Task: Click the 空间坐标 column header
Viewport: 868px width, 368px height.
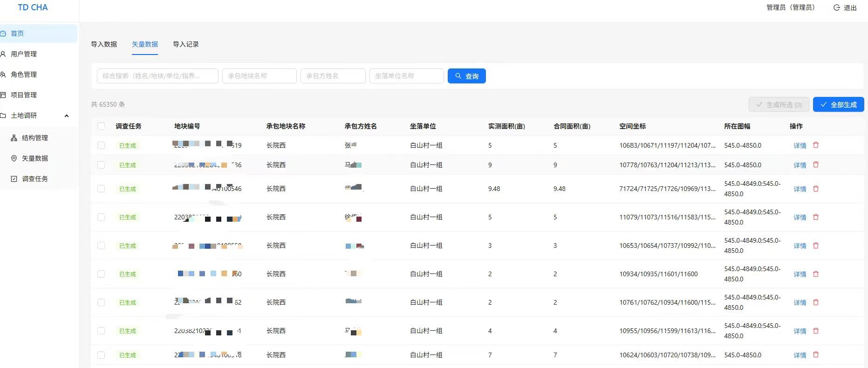Action: (x=632, y=126)
